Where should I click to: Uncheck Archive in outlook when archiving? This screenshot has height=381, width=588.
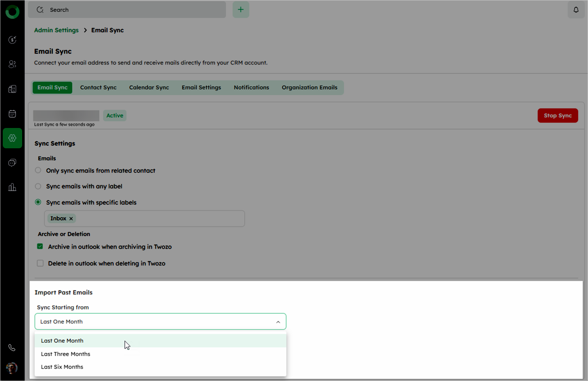point(40,246)
